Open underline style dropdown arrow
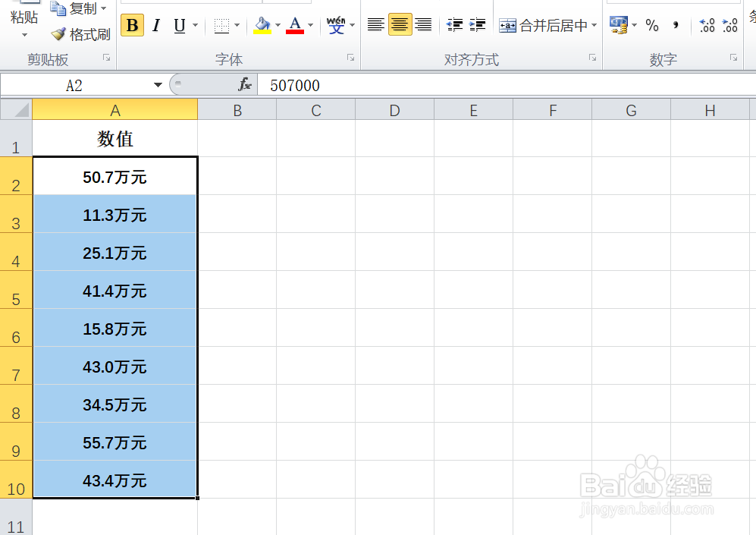Image resolution: width=756 pixels, height=535 pixels. tap(196, 25)
